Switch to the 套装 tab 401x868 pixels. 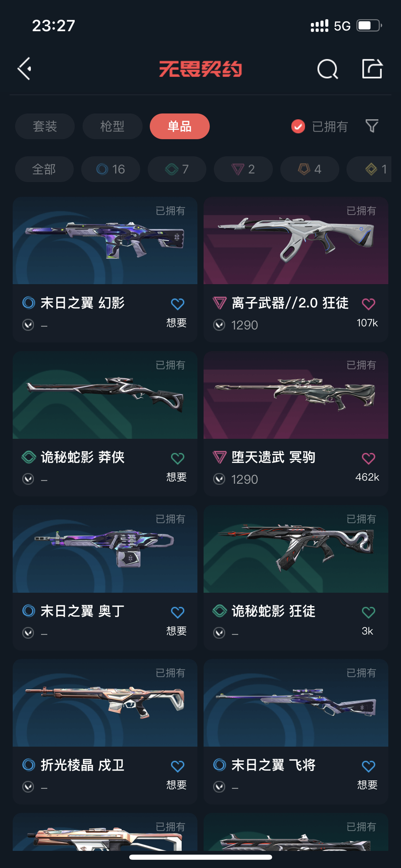[45, 126]
